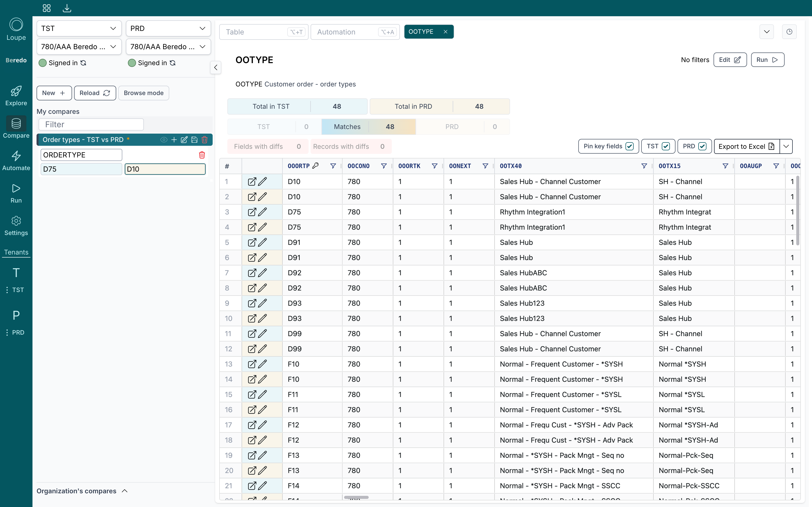Click the download icon in top bar
The height and width of the screenshot is (507, 812).
[x=67, y=8]
